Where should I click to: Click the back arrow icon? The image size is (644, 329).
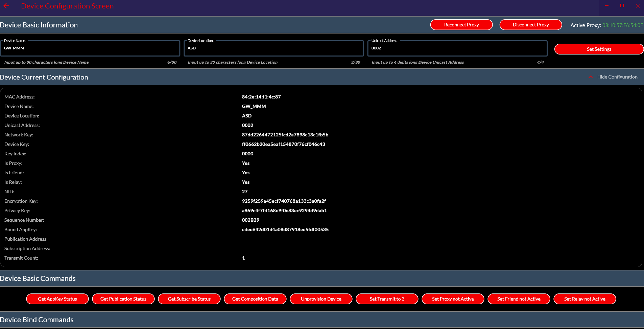[6, 6]
